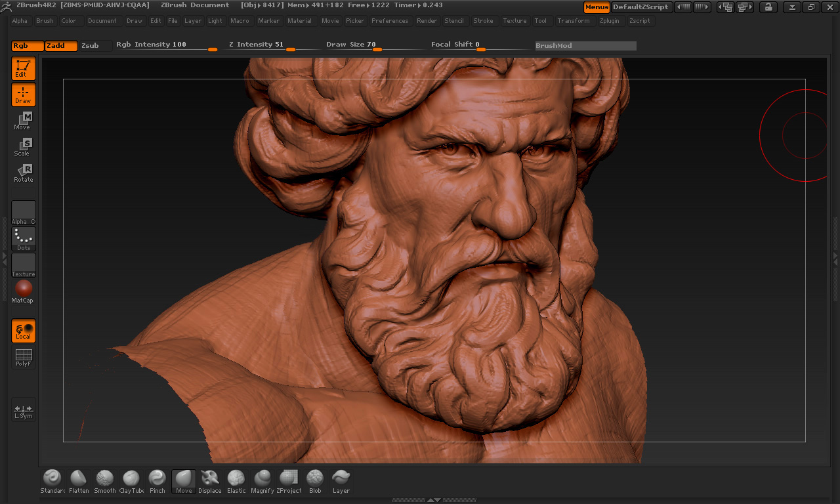Select the Rotate transform tool

(24, 173)
